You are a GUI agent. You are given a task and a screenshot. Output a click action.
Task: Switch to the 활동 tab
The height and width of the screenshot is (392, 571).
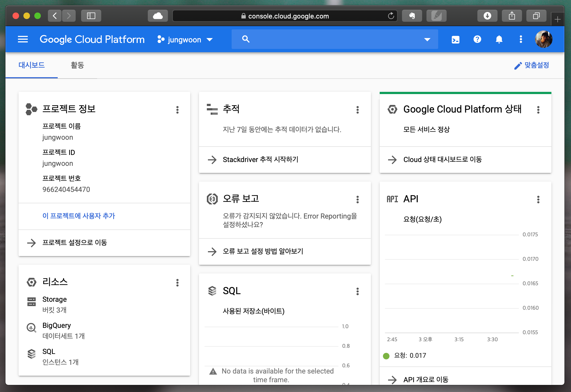tap(77, 65)
